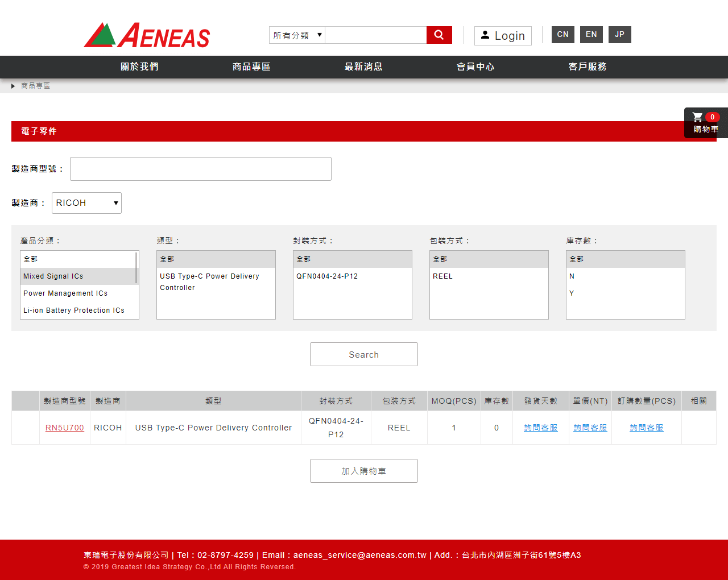This screenshot has width=728, height=580.
Task: Open the 最新消息 menu
Action: [x=363, y=67]
